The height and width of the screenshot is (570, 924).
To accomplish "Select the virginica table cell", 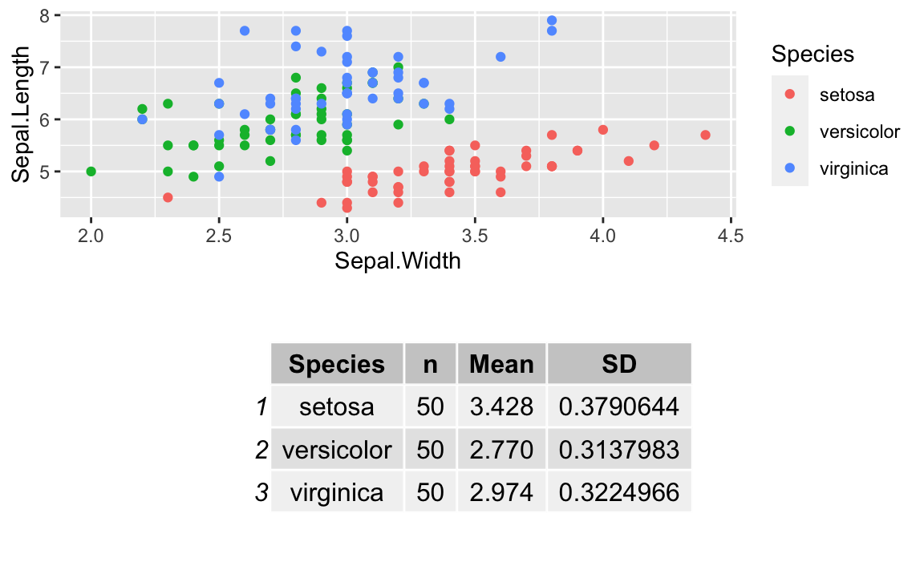I will tap(337, 491).
